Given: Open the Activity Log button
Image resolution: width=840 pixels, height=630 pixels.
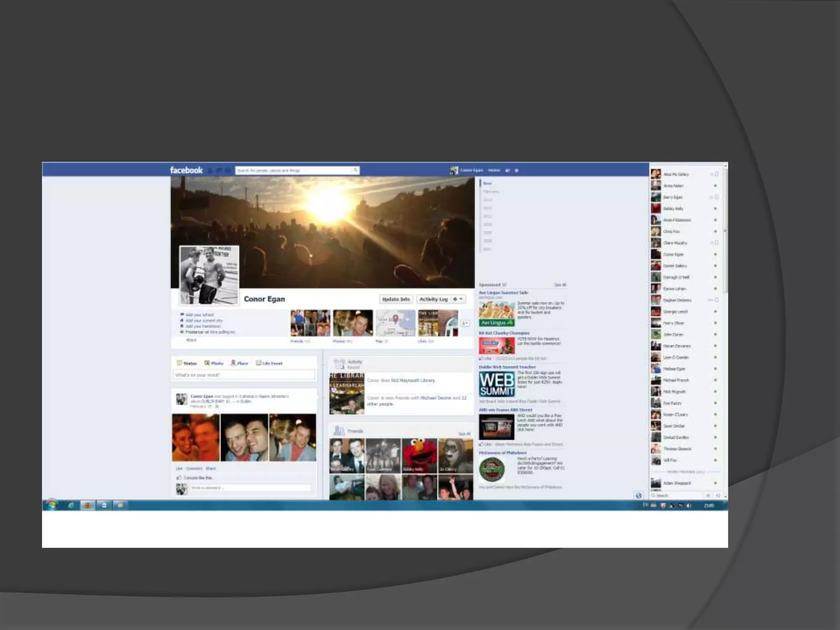Looking at the screenshot, I should coord(433,299).
